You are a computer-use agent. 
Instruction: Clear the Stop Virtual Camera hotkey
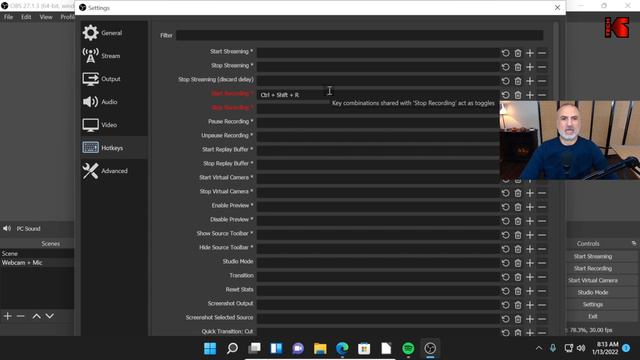coord(518,193)
